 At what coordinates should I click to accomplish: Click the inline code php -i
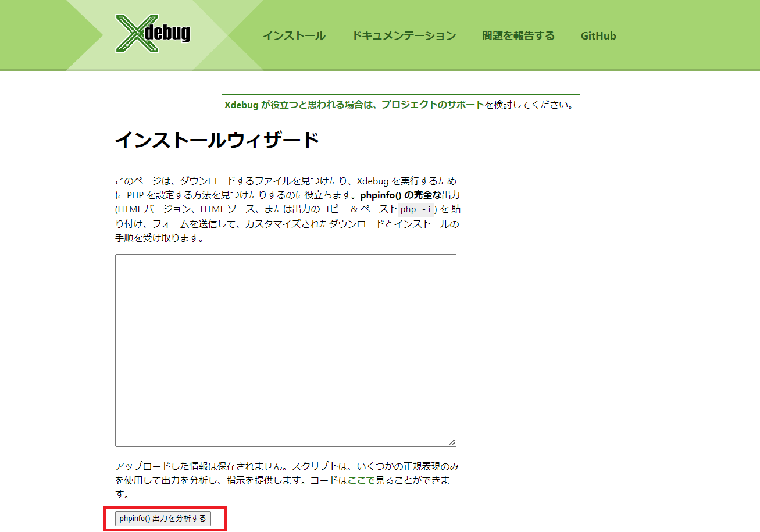416,210
